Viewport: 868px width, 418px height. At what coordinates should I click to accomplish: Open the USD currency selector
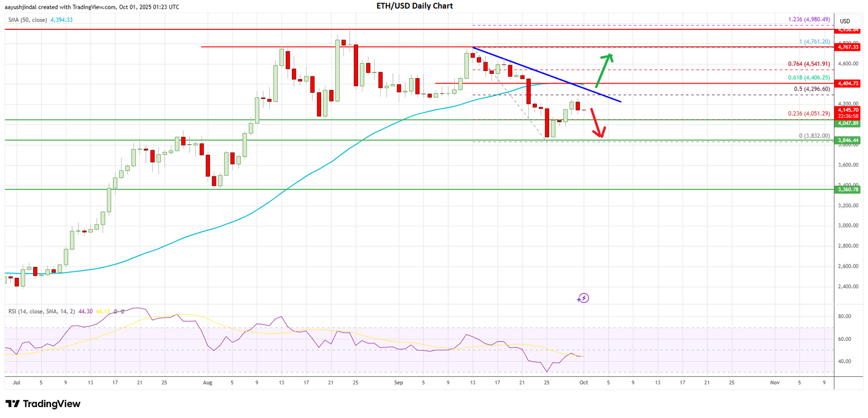click(845, 21)
